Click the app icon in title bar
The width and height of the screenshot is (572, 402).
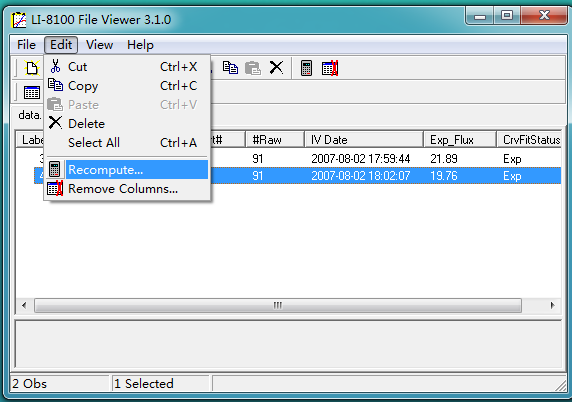coord(18,20)
